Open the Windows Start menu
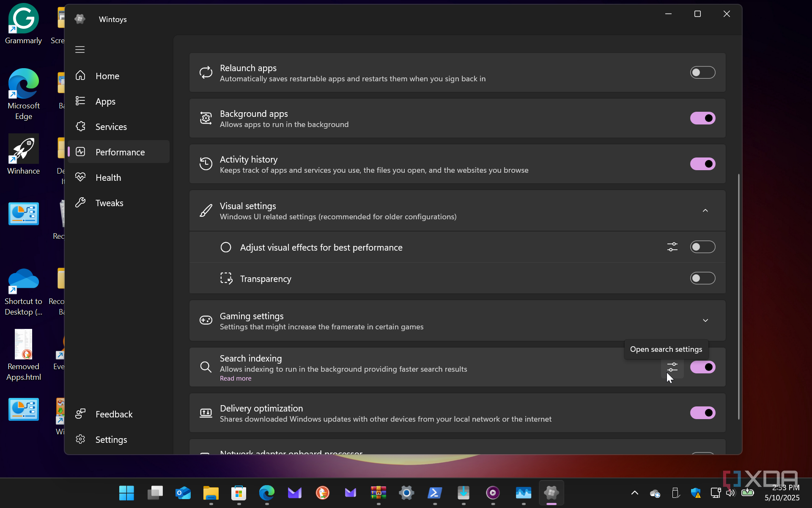 (126, 493)
